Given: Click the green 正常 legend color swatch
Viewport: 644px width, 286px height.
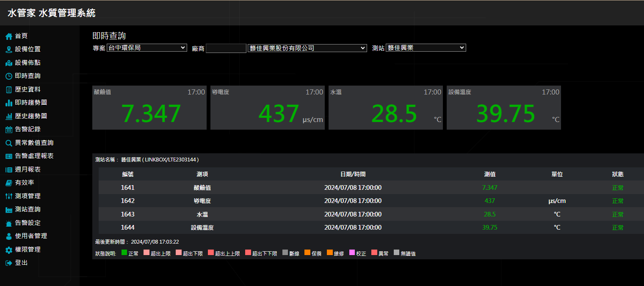Looking at the screenshot, I should tap(124, 253).
